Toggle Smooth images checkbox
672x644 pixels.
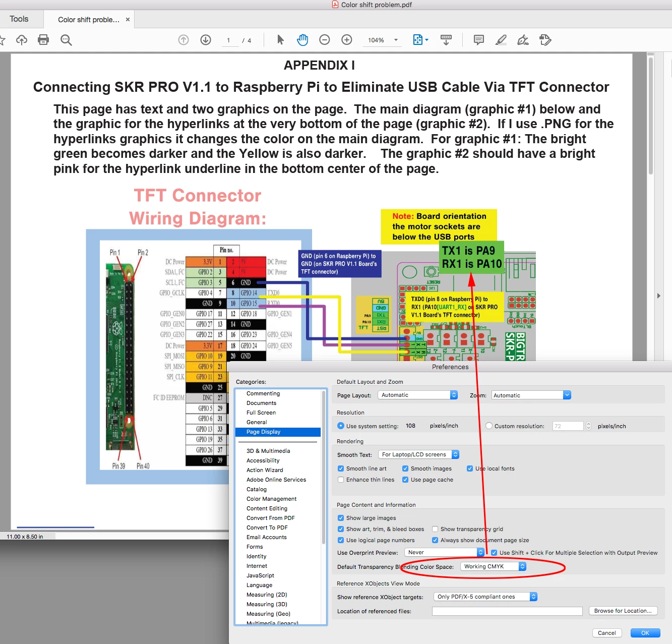click(405, 469)
